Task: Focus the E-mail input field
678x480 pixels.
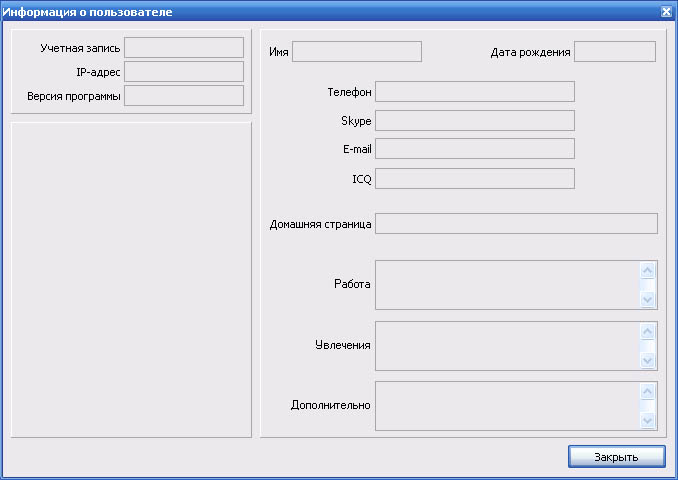Action: [474, 149]
